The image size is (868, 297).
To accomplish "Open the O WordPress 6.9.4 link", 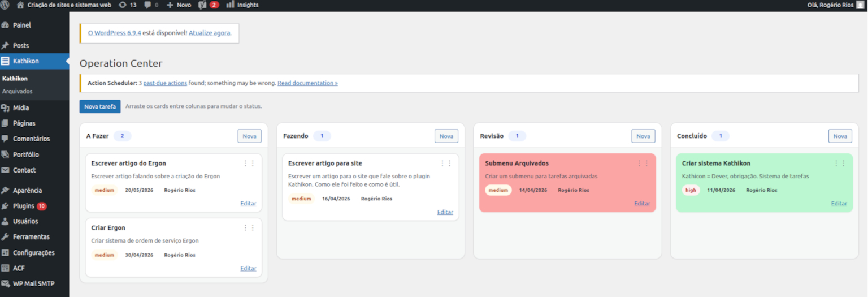I will [x=114, y=33].
